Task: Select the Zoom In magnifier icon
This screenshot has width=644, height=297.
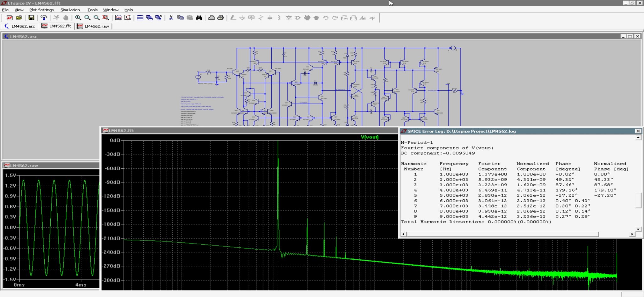Action: tap(78, 18)
